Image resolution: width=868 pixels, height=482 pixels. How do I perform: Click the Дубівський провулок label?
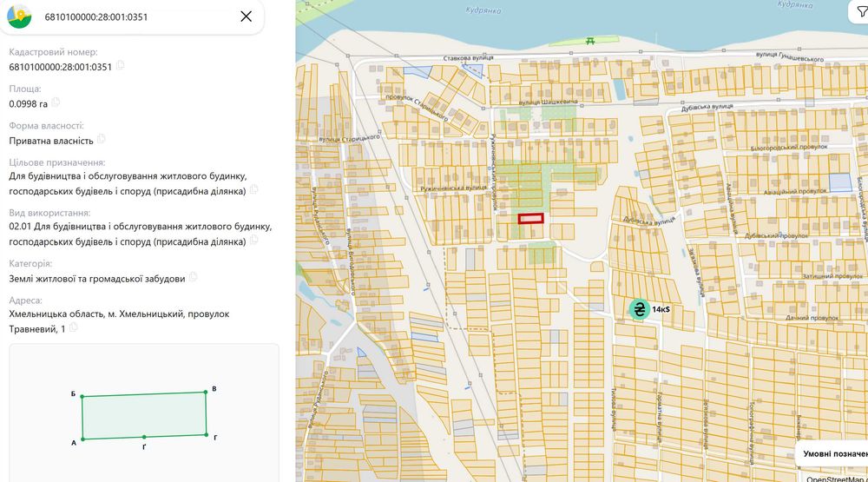777,235
